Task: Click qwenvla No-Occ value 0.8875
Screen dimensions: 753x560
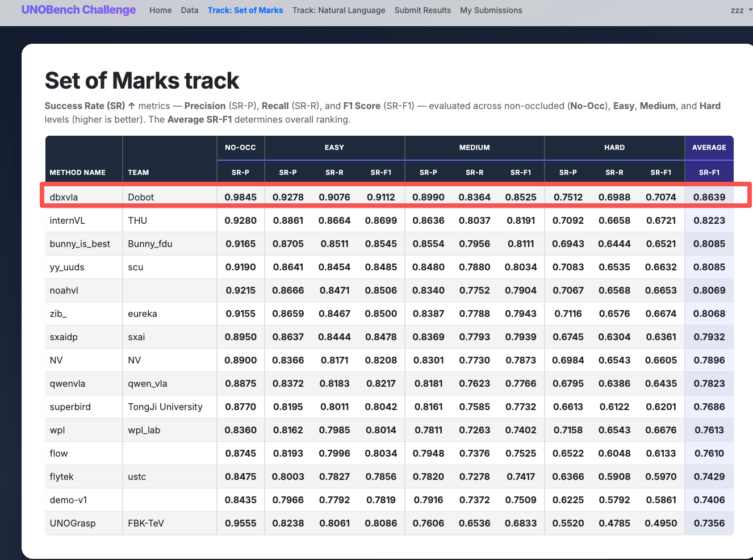Action: (241, 383)
